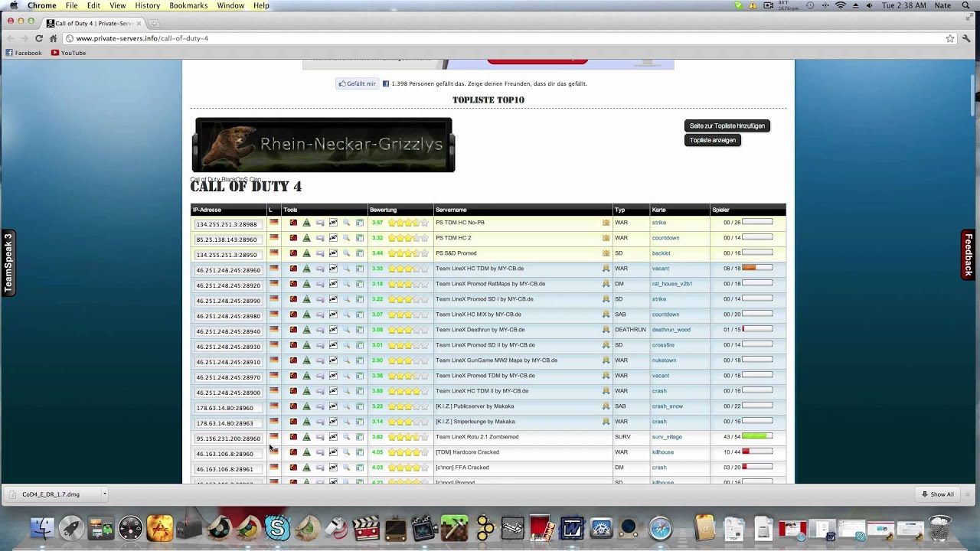Click table details icon for [K.I.Z.] Publicserver by Makaka
This screenshot has height=551, width=980.
tap(360, 406)
